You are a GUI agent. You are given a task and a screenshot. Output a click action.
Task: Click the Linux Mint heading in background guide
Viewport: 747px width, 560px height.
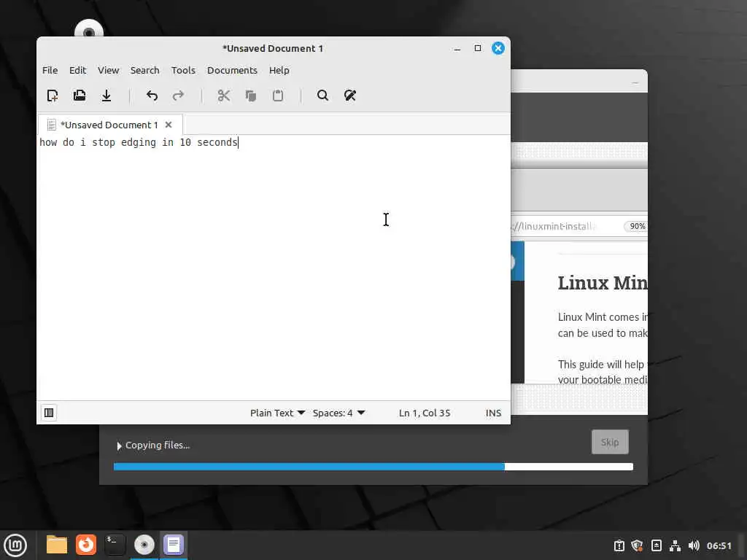(603, 283)
